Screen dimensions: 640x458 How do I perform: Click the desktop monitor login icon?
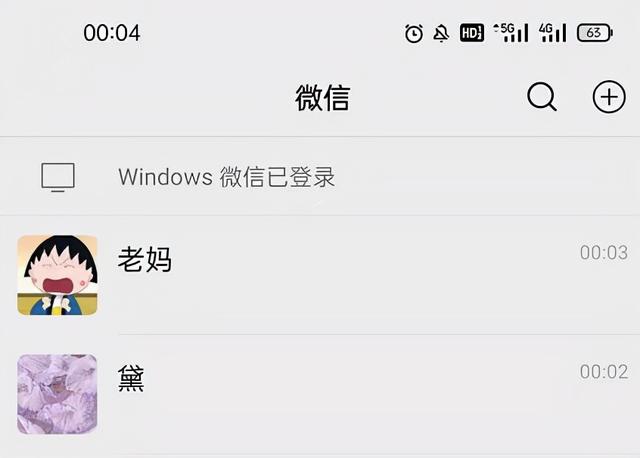point(58,177)
